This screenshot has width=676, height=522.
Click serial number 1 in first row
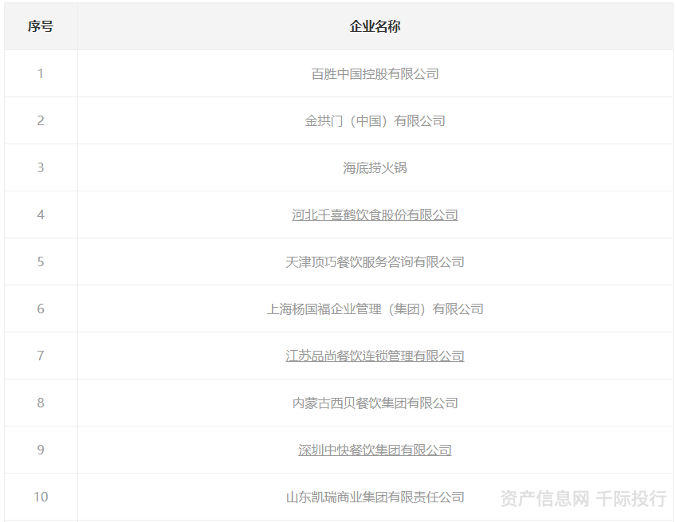click(x=41, y=74)
